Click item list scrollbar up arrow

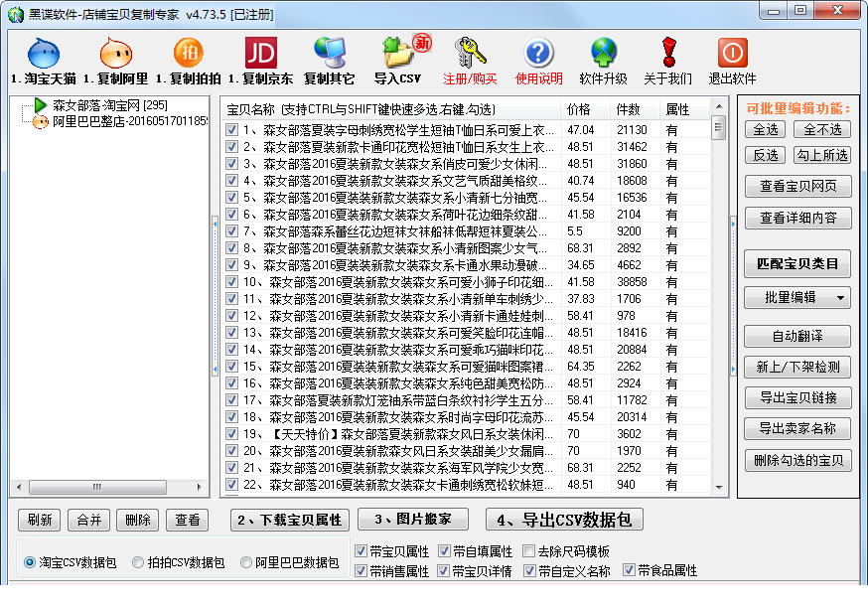(719, 106)
